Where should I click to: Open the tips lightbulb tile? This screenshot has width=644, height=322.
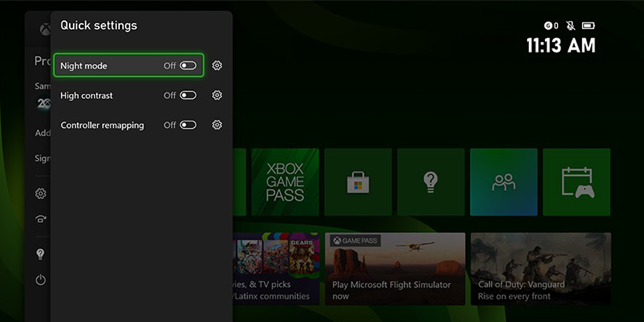pos(431,182)
